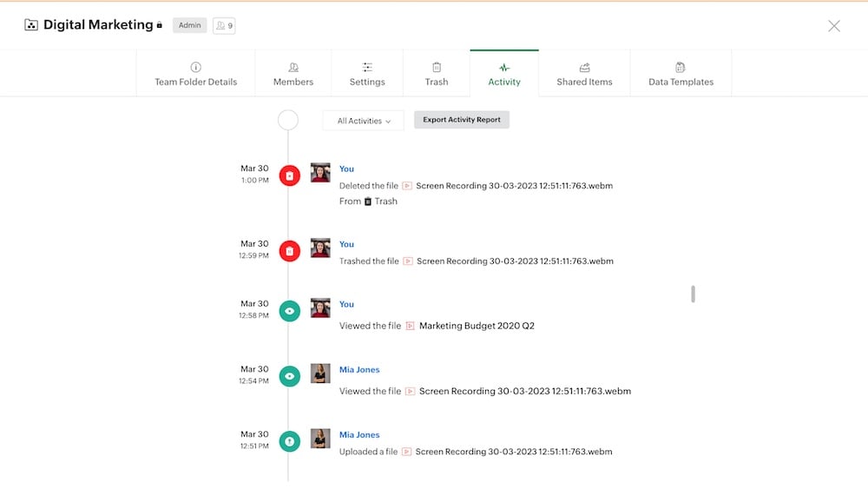Click the Mar 30 12:58 PM timestamp
This screenshot has width=868, height=496.
pyautogui.click(x=253, y=308)
